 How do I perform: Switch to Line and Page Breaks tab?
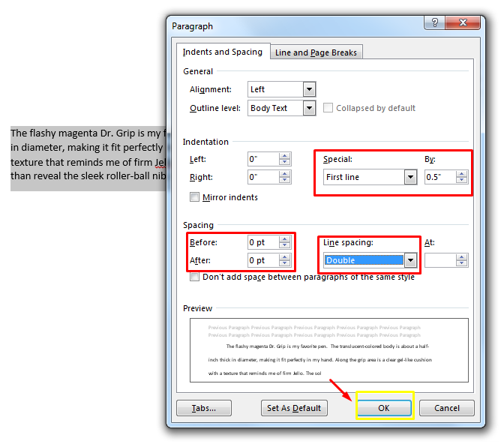coord(316,52)
